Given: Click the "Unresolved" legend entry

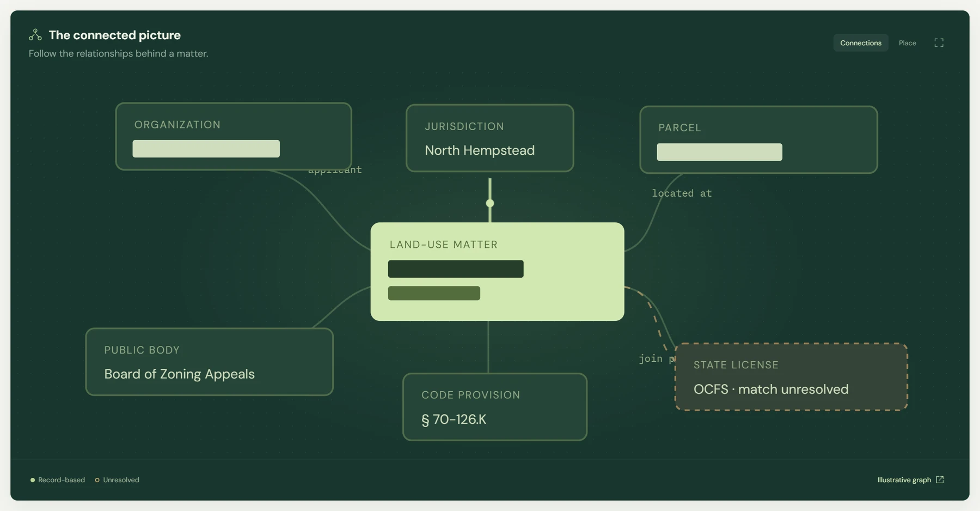Looking at the screenshot, I should (117, 479).
